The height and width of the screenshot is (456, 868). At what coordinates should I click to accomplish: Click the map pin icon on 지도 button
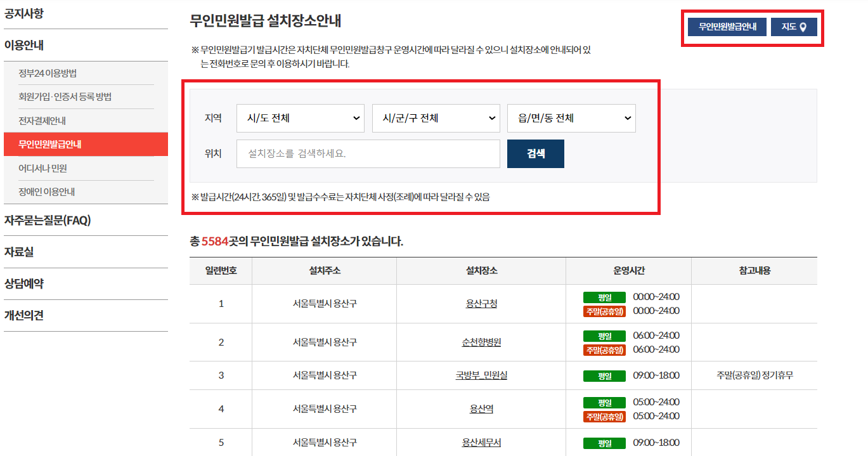805,27
